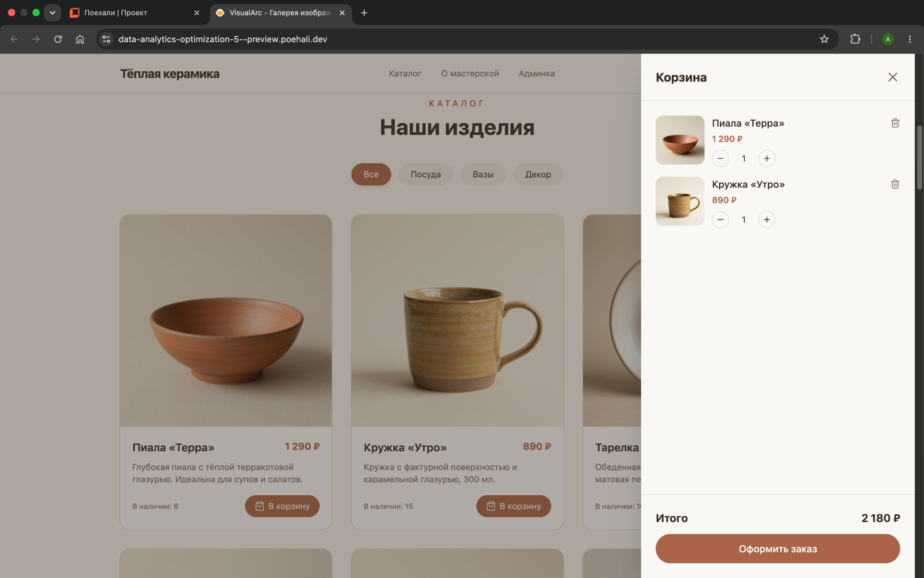Increase quantity of Пиала «Терра»
Screen dimensions: 924x578
767,159
